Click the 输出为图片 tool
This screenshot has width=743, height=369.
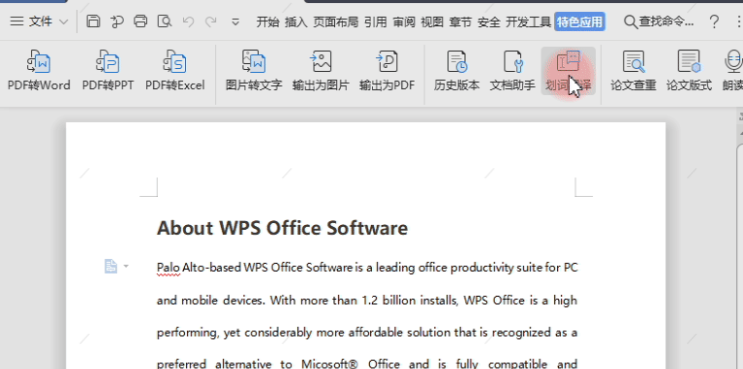click(321, 70)
